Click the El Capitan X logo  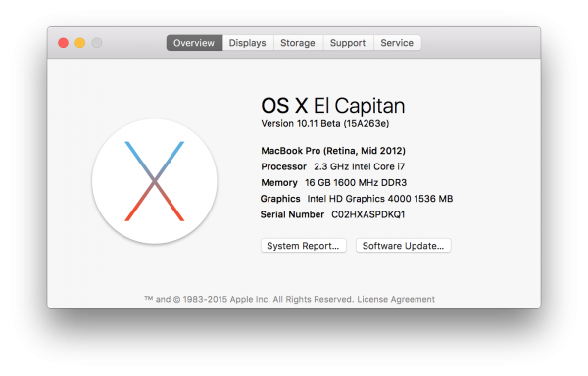coord(155,181)
